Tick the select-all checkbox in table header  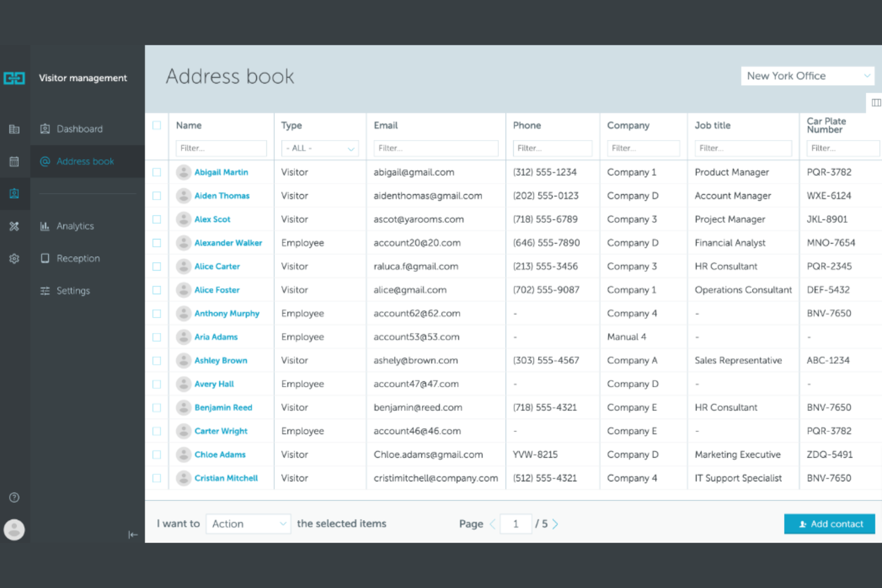[x=157, y=125]
